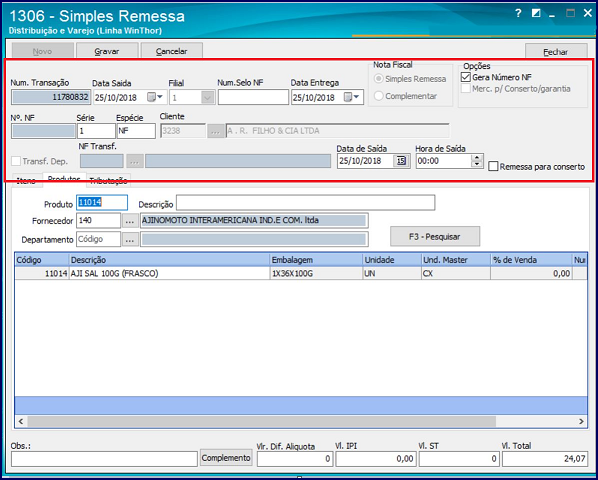Click the Num. Transação field 11780832

click(51, 98)
